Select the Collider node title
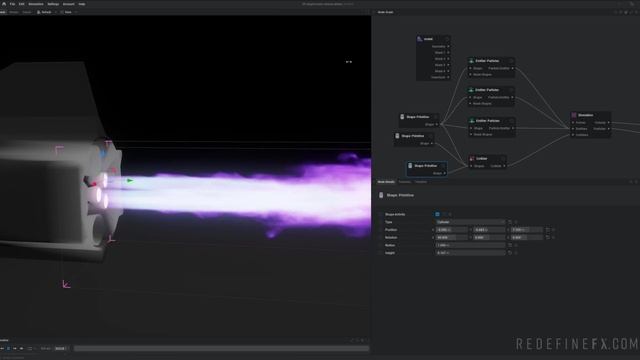This screenshot has width=640, height=360. point(482,158)
